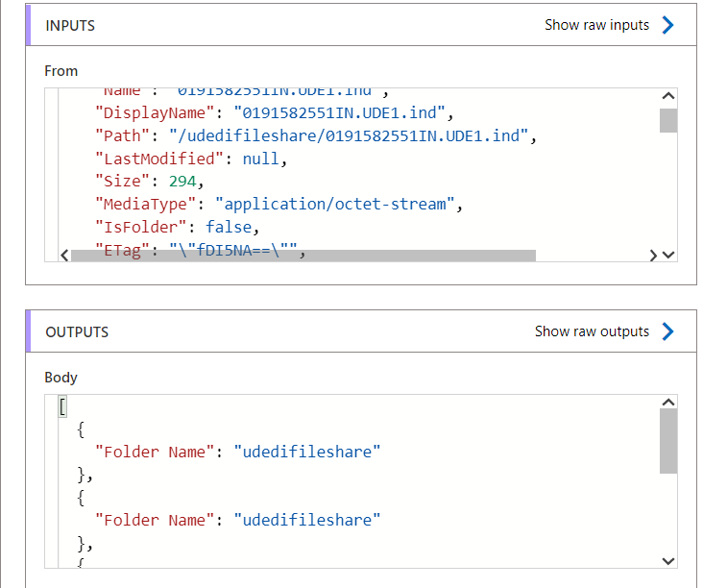703x588 pixels.
Task: Click right scroll arrow in From box
Action: pos(653,256)
